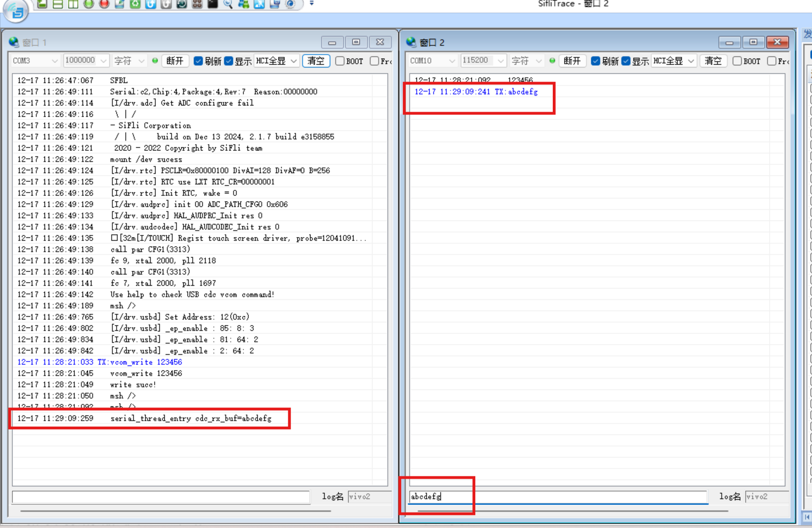Expand the 115200 baud rate dropdown
The image size is (812, 528).
pos(483,61)
